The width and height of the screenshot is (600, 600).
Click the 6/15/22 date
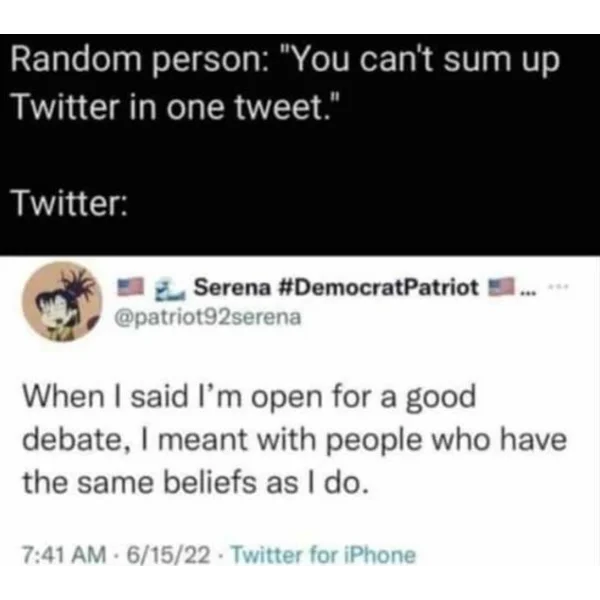tap(168, 555)
